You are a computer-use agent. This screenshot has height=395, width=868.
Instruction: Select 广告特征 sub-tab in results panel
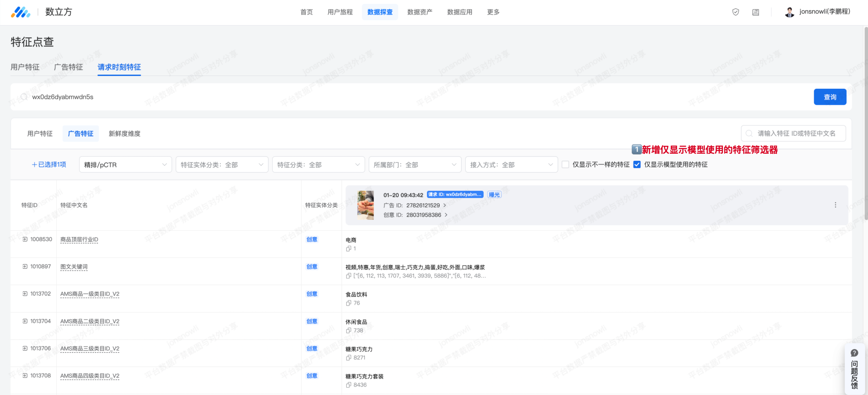point(80,134)
